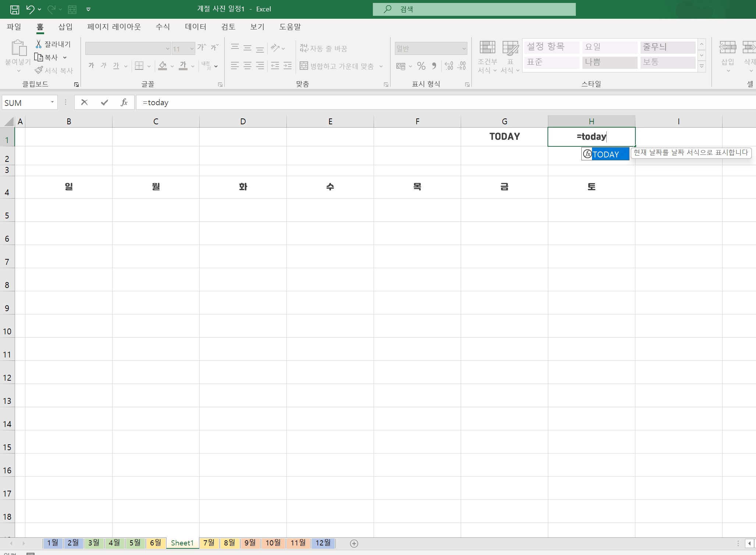Click the Paste (붙여넣기) clipboard icon
The image size is (756, 555).
[18, 48]
